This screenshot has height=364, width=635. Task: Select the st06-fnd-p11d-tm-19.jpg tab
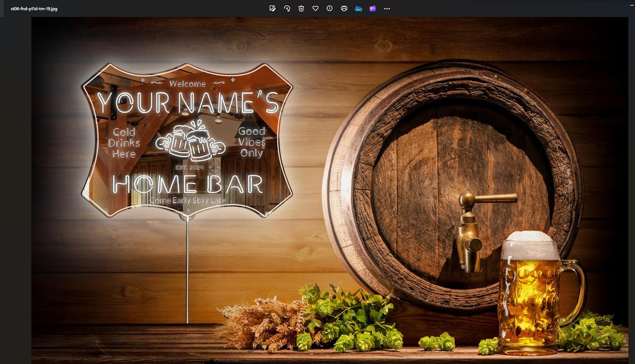click(x=33, y=8)
